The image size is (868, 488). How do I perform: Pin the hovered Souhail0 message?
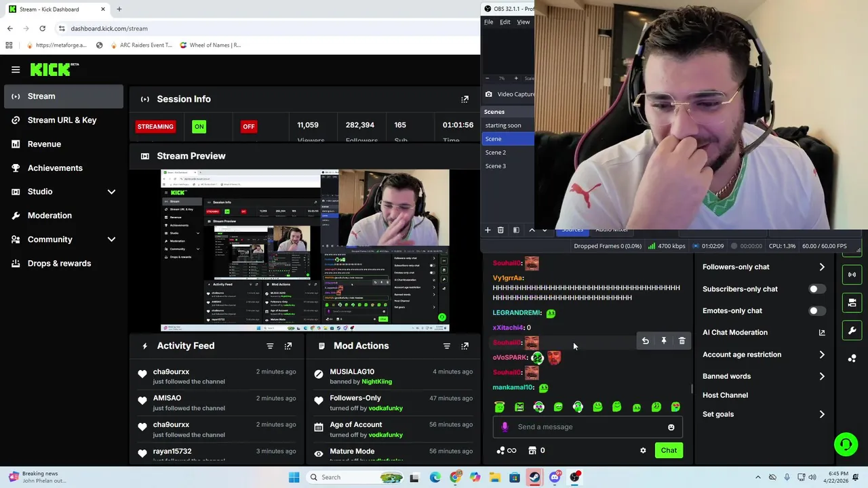pos(664,341)
